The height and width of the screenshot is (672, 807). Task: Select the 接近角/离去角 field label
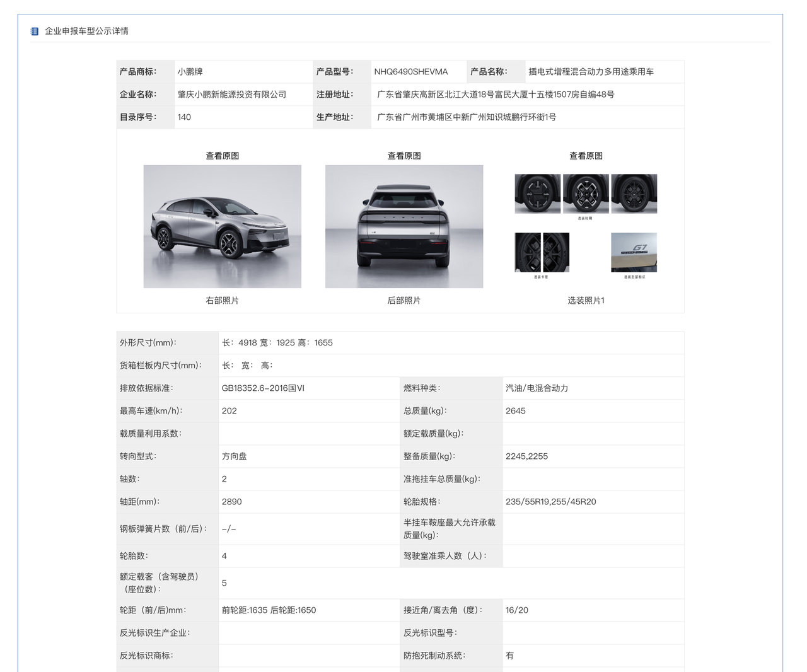tap(443, 610)
